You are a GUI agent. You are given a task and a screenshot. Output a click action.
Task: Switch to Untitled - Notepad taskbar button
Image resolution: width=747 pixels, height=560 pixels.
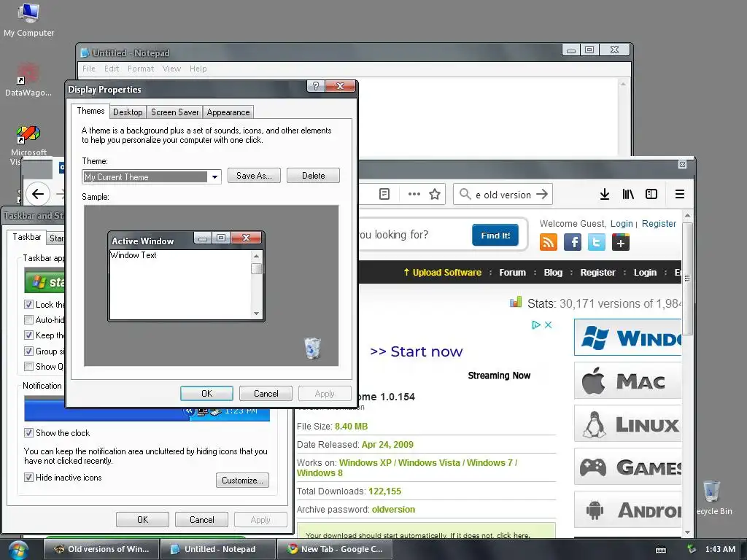click(218, 549)
